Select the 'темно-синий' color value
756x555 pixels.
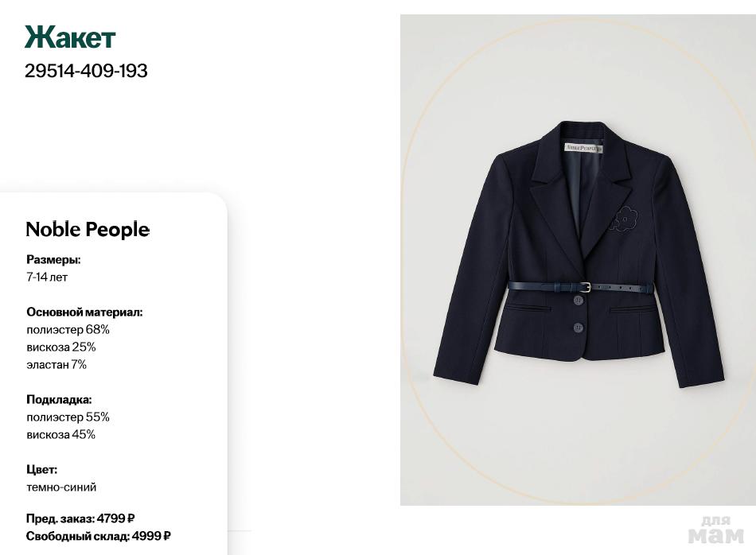[x=61, y=487]
